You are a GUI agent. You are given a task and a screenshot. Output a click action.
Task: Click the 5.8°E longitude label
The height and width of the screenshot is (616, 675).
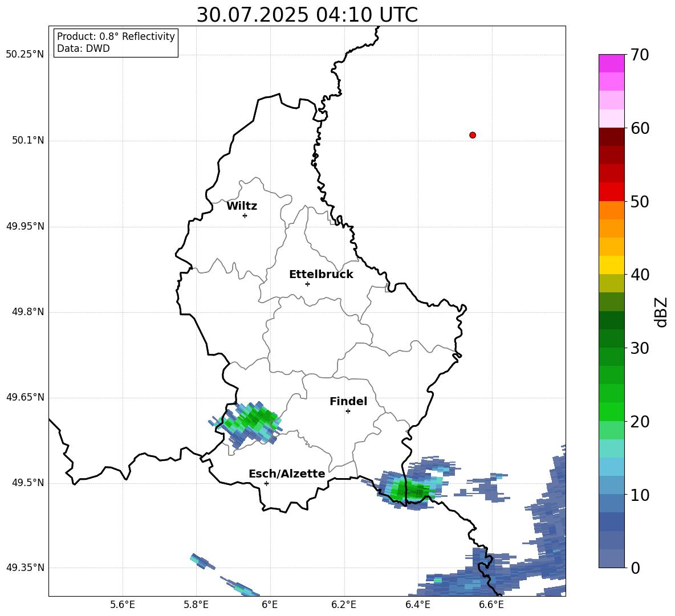coord(196,605)
